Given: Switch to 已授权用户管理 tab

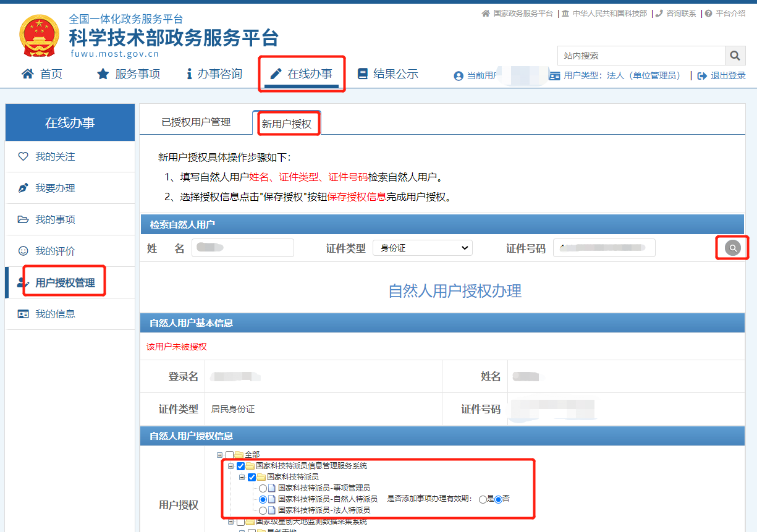Looking at the screenshot, I should coord(196,122).
